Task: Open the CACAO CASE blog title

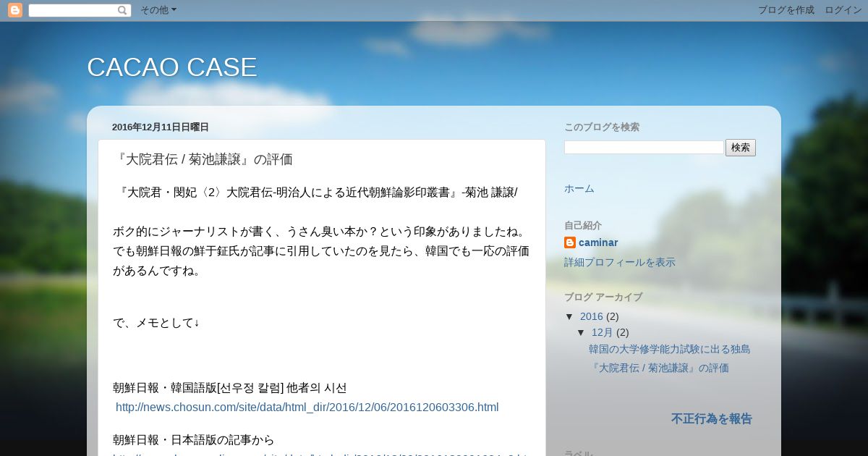Action: click(172, 67)
